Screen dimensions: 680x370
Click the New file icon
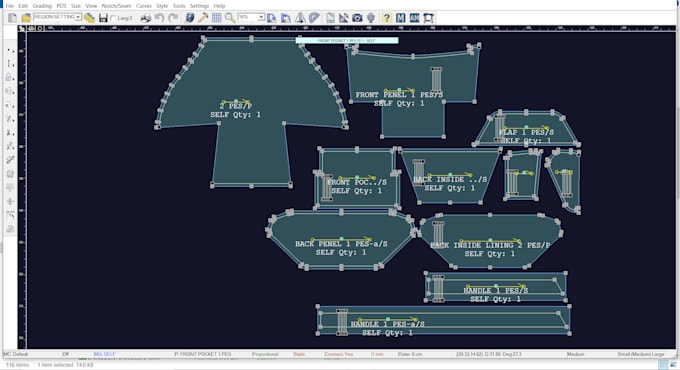pyautogui.click(x=13, y=18)
